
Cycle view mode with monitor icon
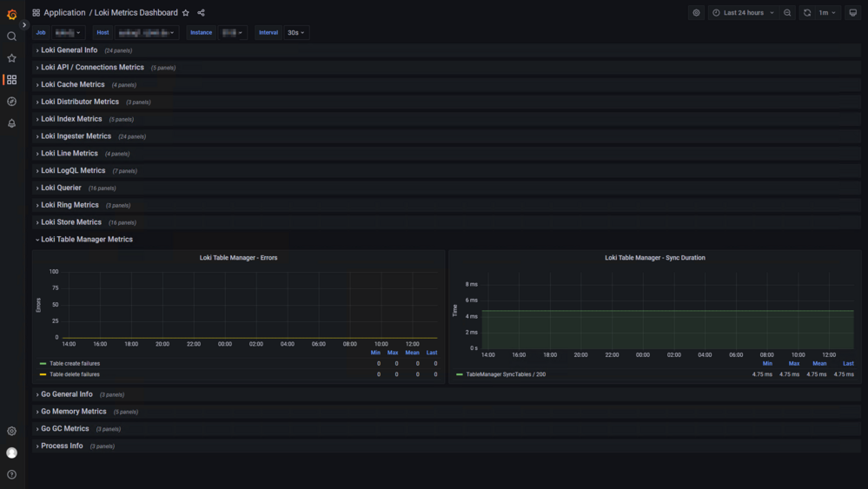[853, 13]
